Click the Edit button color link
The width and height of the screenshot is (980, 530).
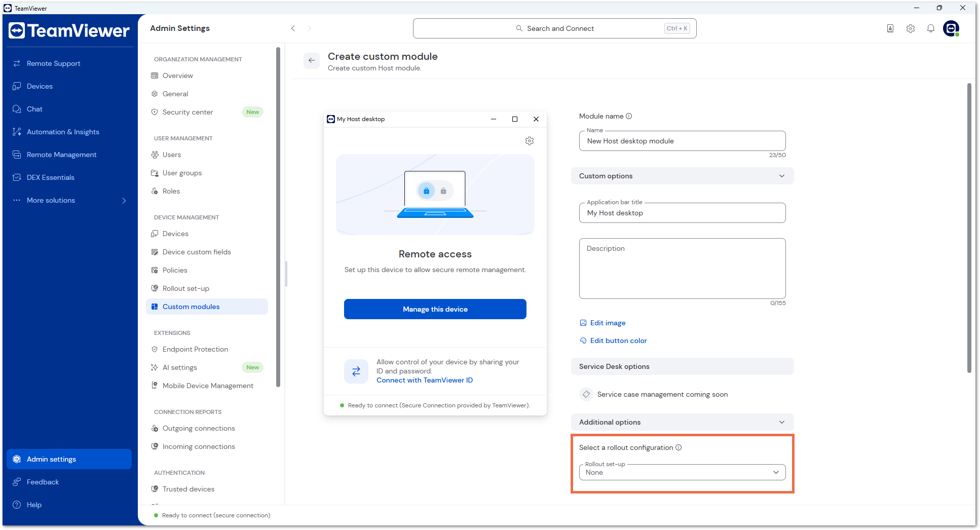click(618, 340)
